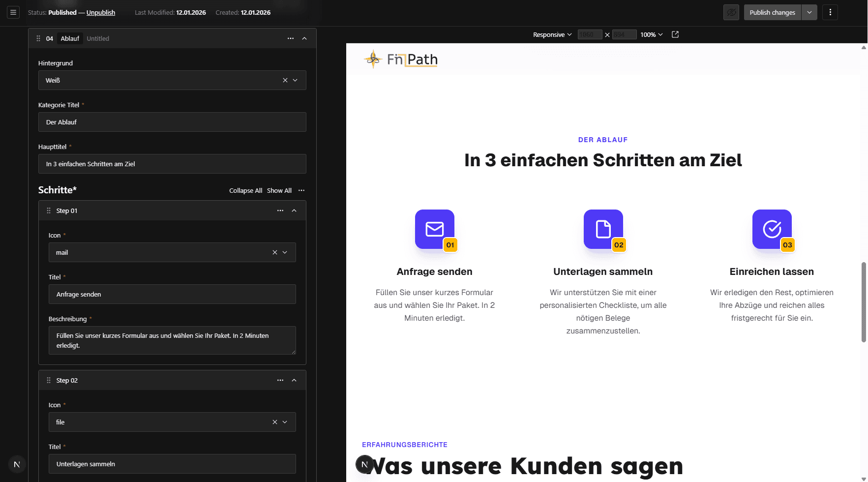Screen dimensions: 868x482
Task: Open the Step 01 three-dot menu
Action: [280, 210]
